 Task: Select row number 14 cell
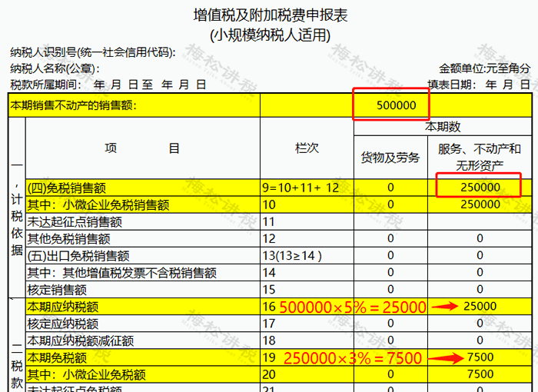pos(307,273)
